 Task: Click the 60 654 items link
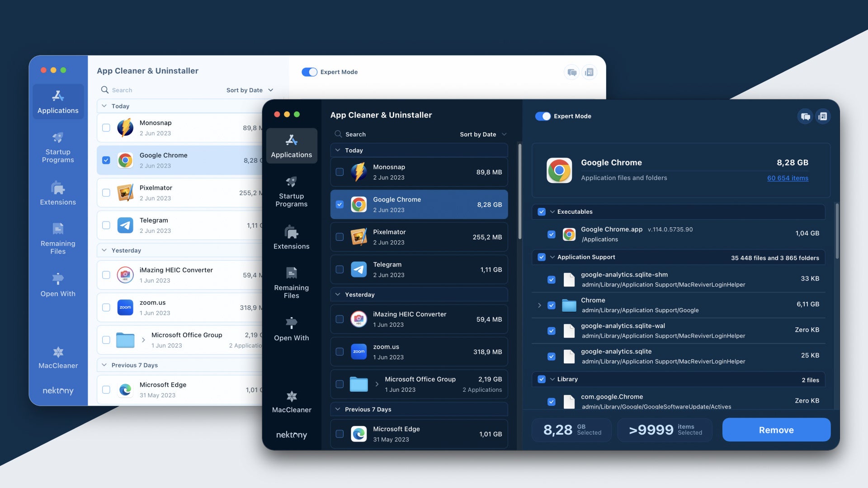point(788,178)
